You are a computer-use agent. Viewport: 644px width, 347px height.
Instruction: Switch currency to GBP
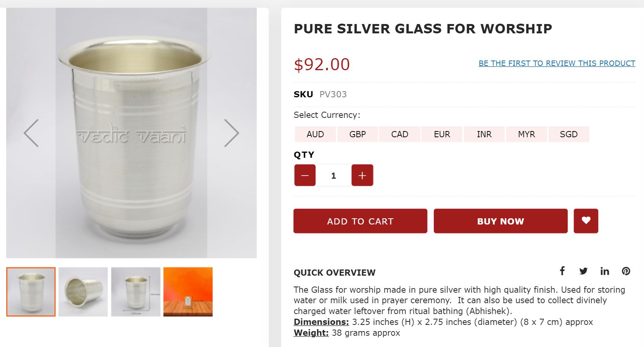pos(357,134)
